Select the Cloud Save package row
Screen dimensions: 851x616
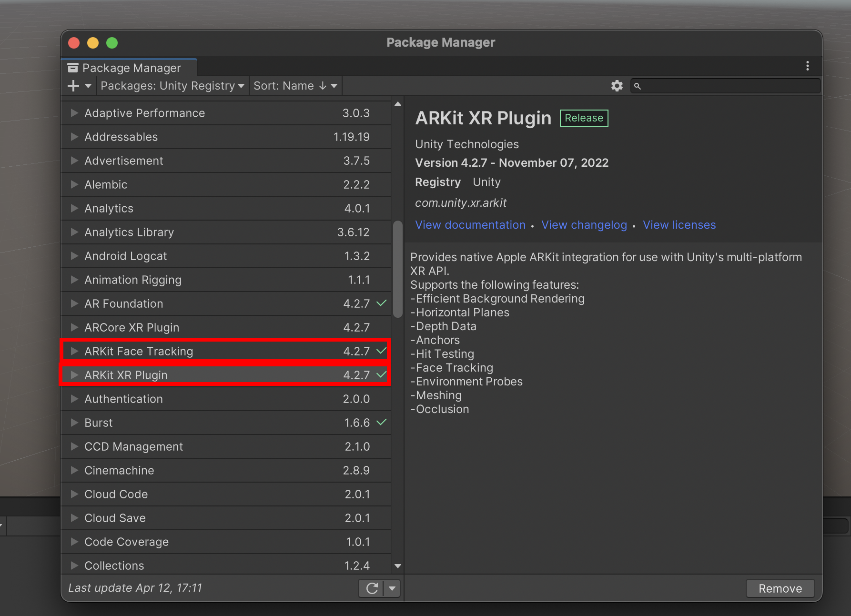coord(226,518)
